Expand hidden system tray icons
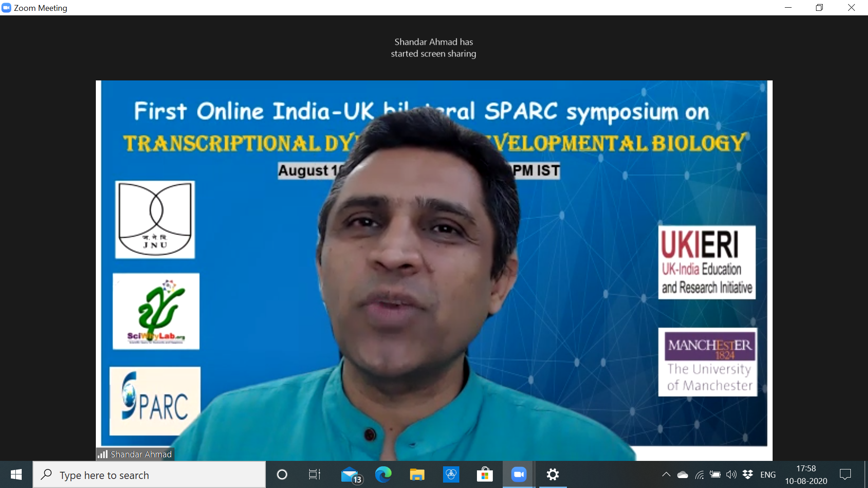This screenshot has width=868, height=488. pyautogui.click(x=666, y=474)
